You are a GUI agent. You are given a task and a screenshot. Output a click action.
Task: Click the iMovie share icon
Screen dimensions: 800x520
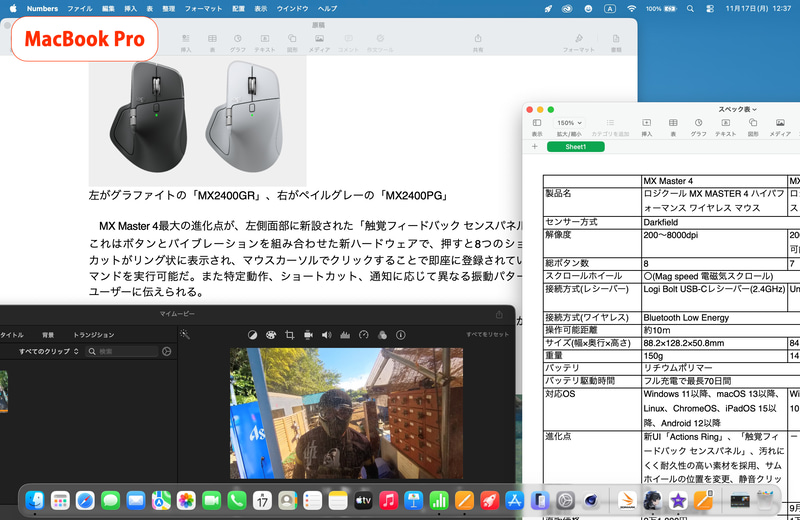(499, 315)
